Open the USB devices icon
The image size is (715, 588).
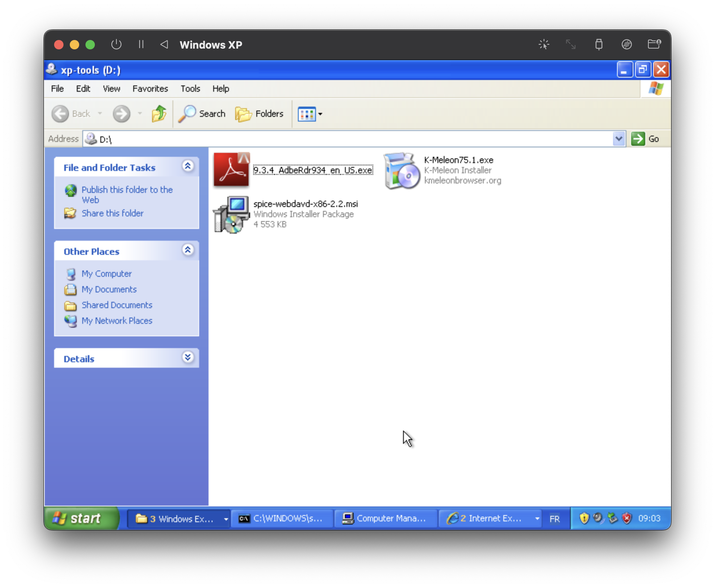[599, 44]
